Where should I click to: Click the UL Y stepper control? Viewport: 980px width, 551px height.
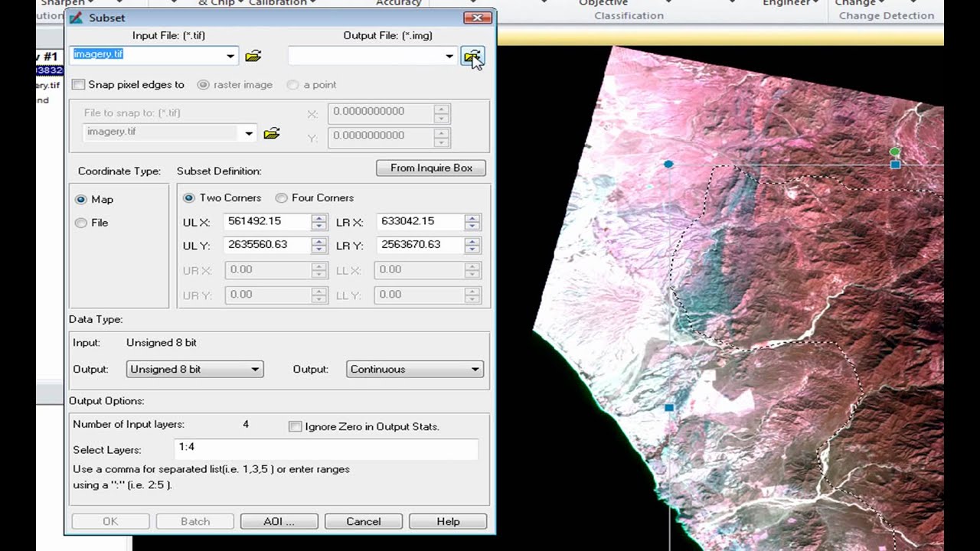coord(319,246)
